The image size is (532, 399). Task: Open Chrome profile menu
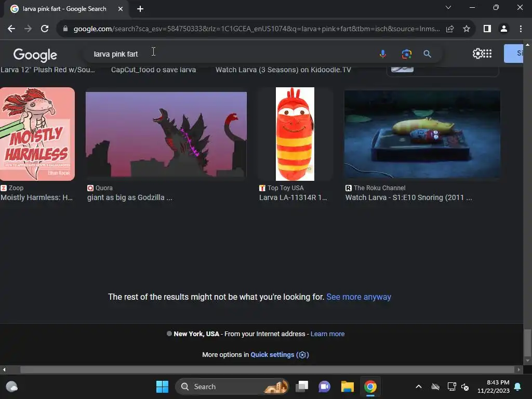click(x=504, y=29)
